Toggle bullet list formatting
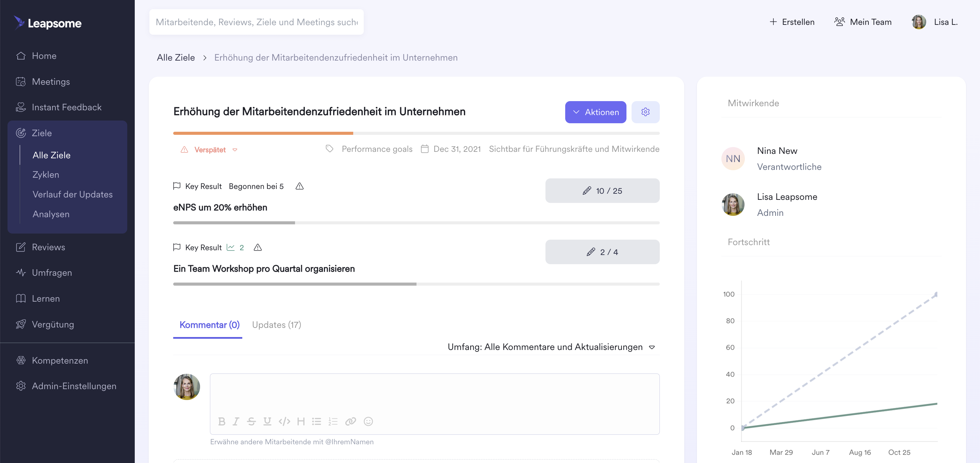The height and width of the screenshot is (463, 980). pyautogui.click(x=316, y=421)
